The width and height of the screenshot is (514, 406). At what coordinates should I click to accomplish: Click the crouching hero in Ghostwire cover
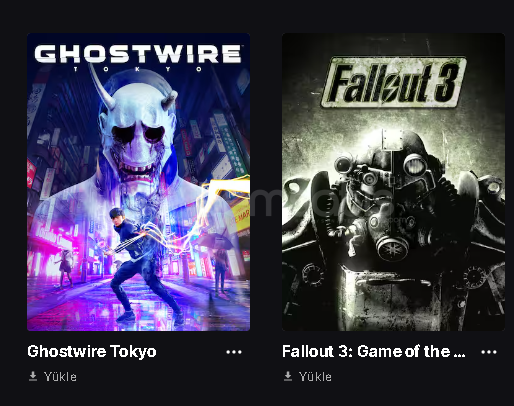click(x=142, y=263)
